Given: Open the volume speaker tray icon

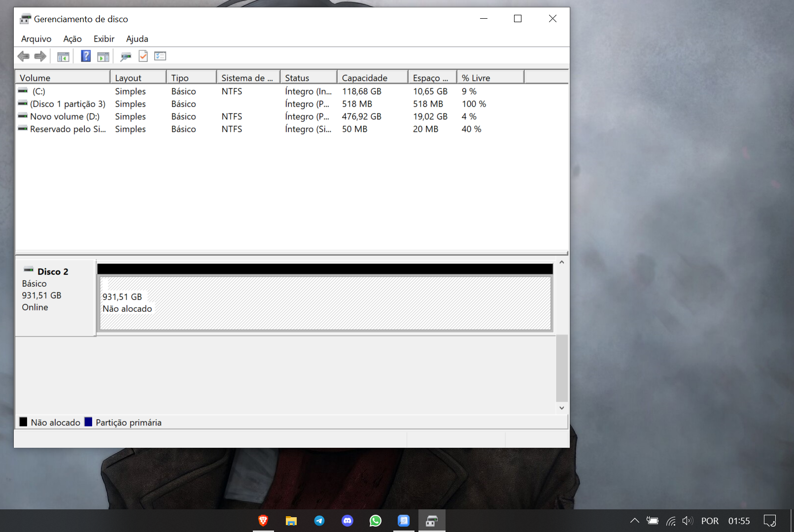Looking at the screenshot, I should (688, 521).
